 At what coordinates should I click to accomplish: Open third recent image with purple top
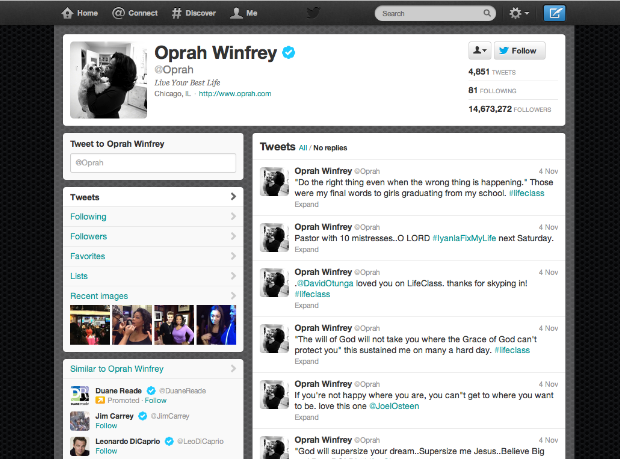[174, 325]
